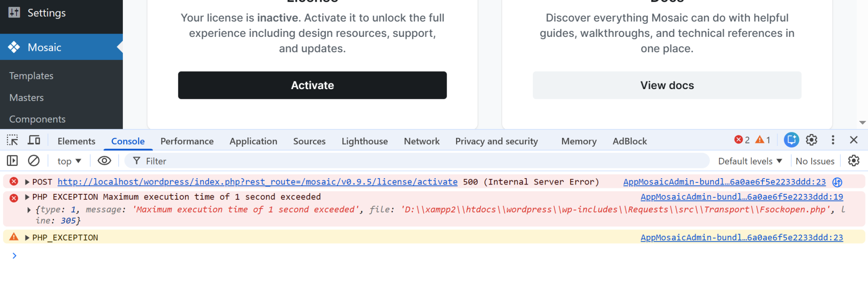Click the red error icon beside POST
The image size is (868, 288).
[14, 182]
